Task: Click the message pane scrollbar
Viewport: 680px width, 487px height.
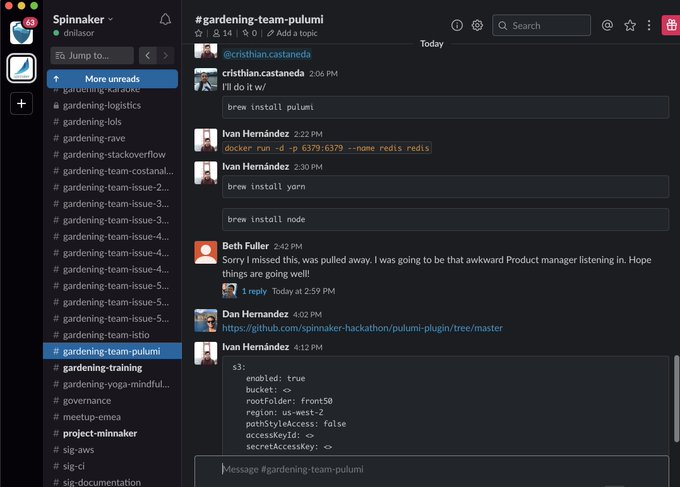Action: pos(677,398)
